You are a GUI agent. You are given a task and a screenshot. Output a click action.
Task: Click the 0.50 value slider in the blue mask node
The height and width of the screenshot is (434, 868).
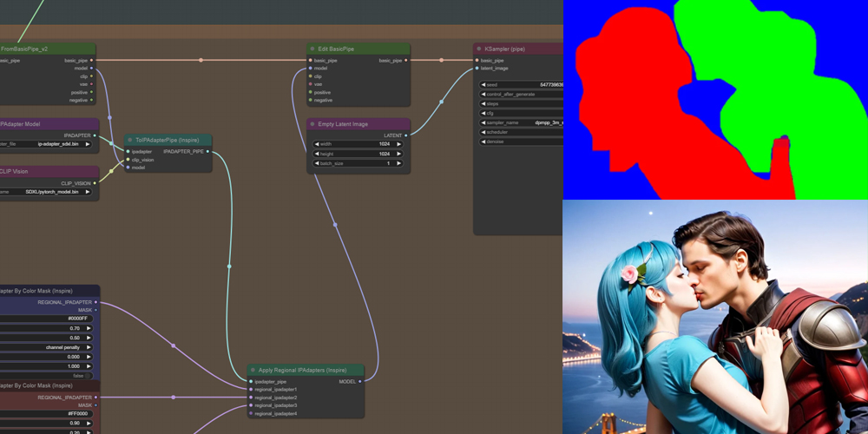coord(47,338)
